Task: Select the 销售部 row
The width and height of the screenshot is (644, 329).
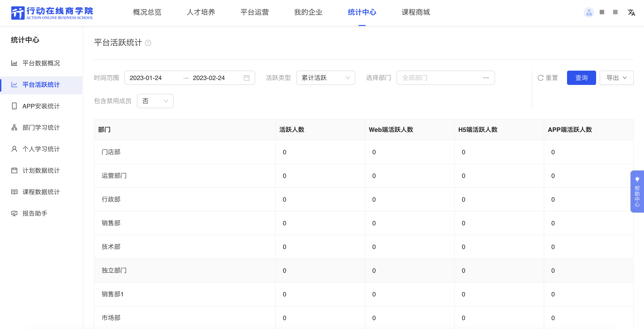Action: 364,223
